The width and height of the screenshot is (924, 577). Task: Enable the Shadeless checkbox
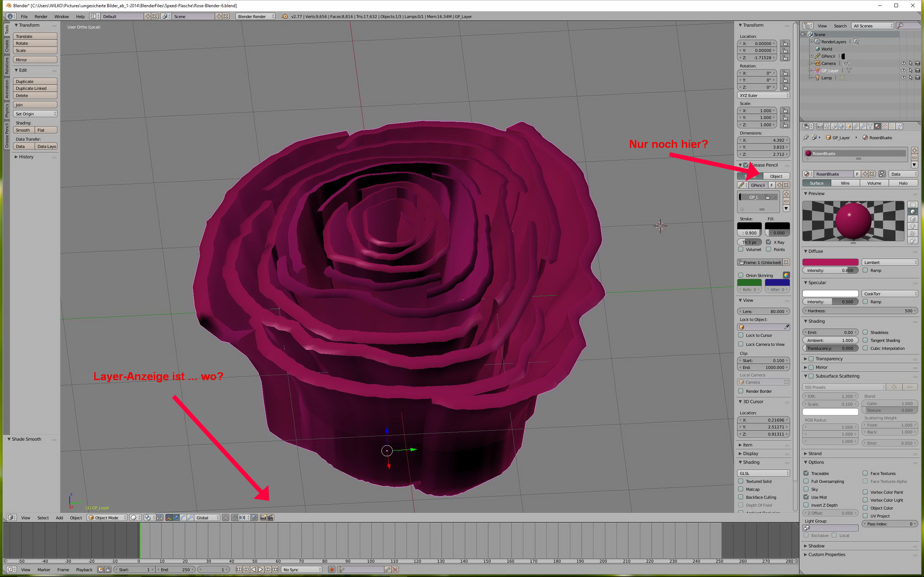[x=865, y=332]
